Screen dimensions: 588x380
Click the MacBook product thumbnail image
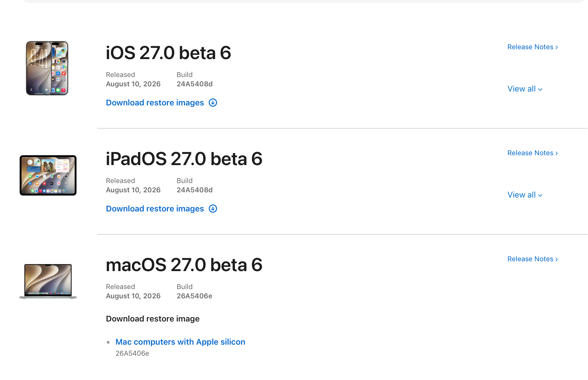[x=48, y=281]
